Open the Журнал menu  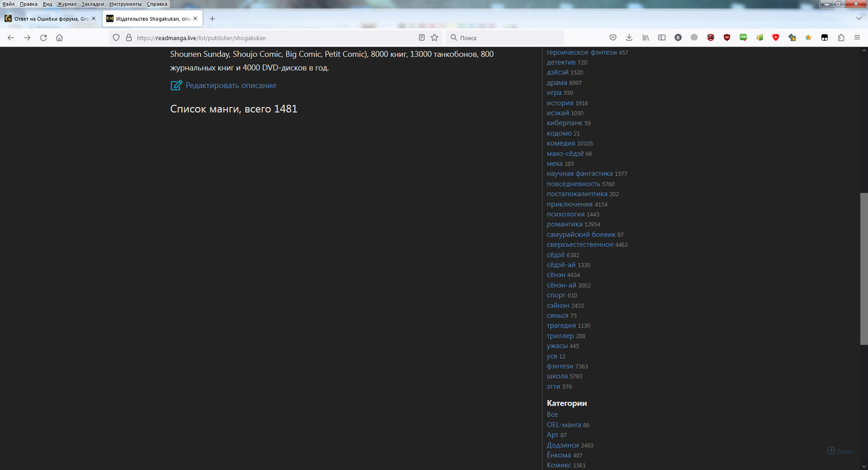coord(66,4)
